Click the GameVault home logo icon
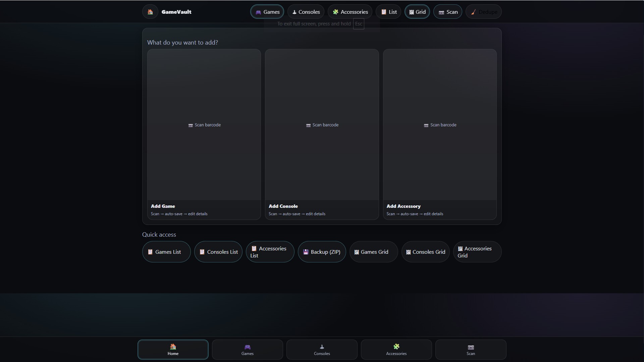Viewport: 644px width, 362px height. [150, 11]
